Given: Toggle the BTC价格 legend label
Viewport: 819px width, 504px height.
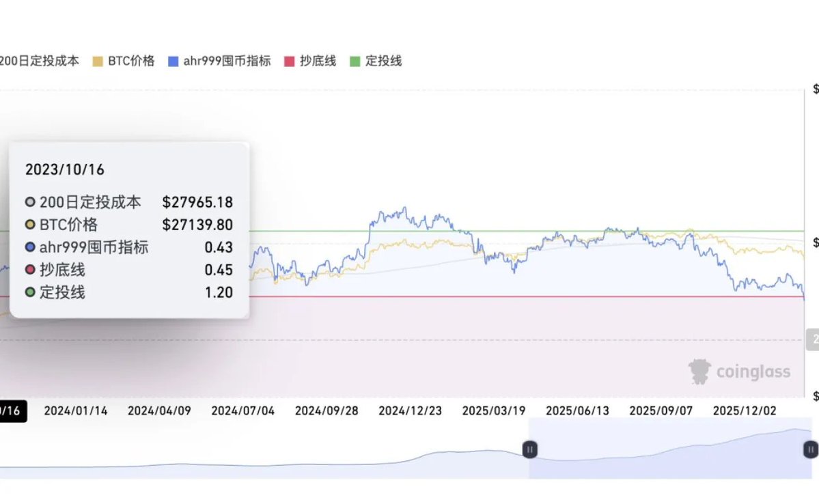Looking at the screenshot, I should click(x=131, y=61).
